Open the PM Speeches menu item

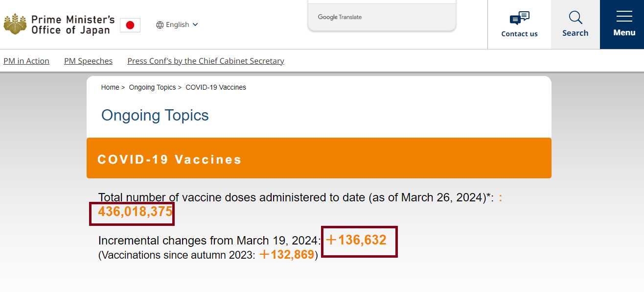(88, 61)
